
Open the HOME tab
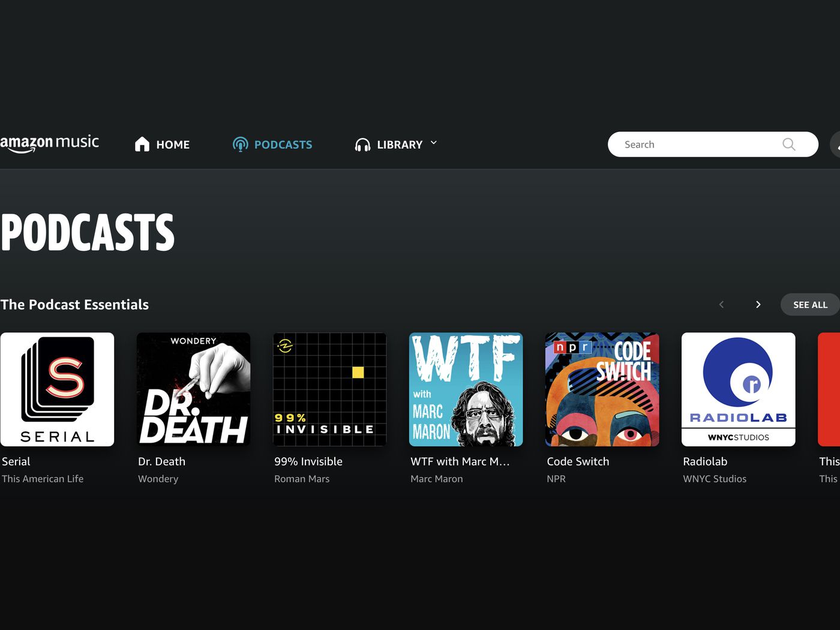pos(173,145)
